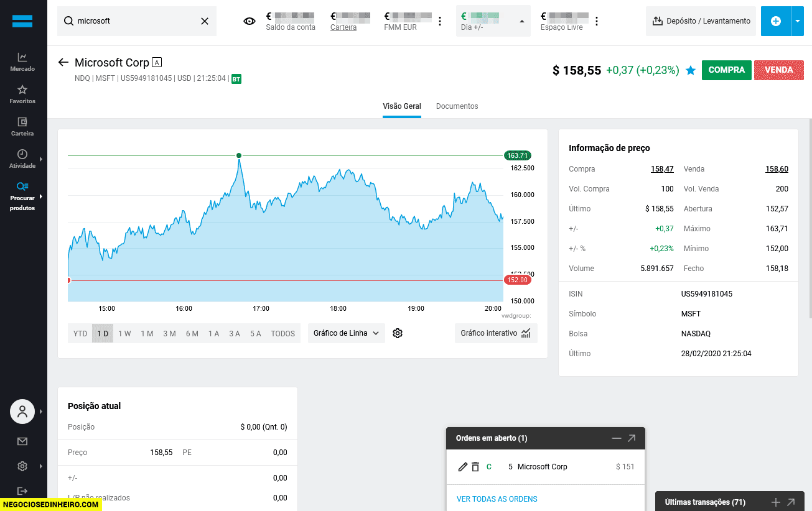Click the 163.71 high marker on chart
This screenshot has height=511, width=812.
point(517,155)
